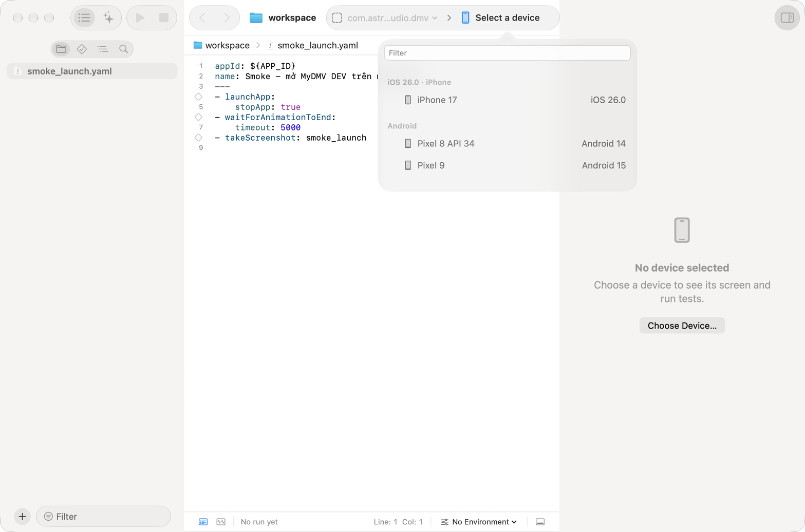Click the timeout value 5000 in the editor
Screen dimensions: 805x532
tap(291, 127)
